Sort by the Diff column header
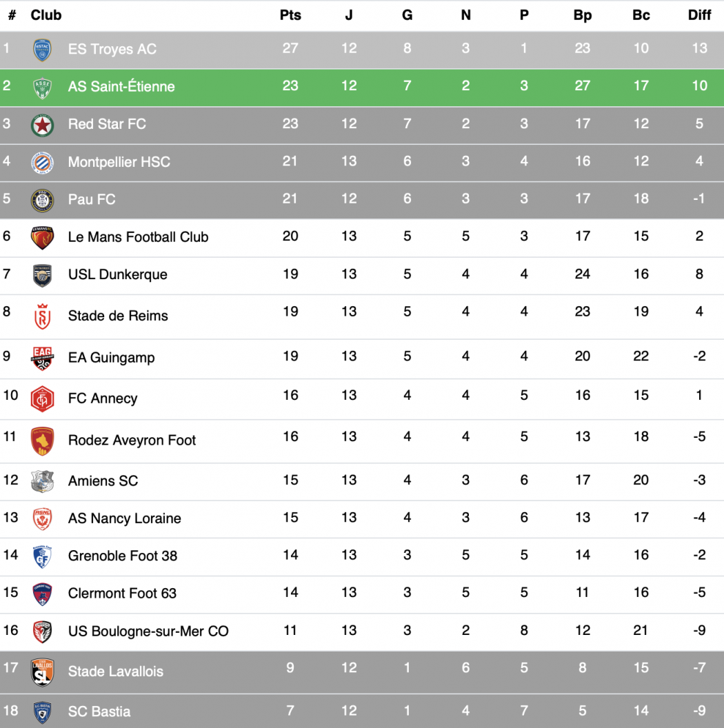 [x=699, y=15]
